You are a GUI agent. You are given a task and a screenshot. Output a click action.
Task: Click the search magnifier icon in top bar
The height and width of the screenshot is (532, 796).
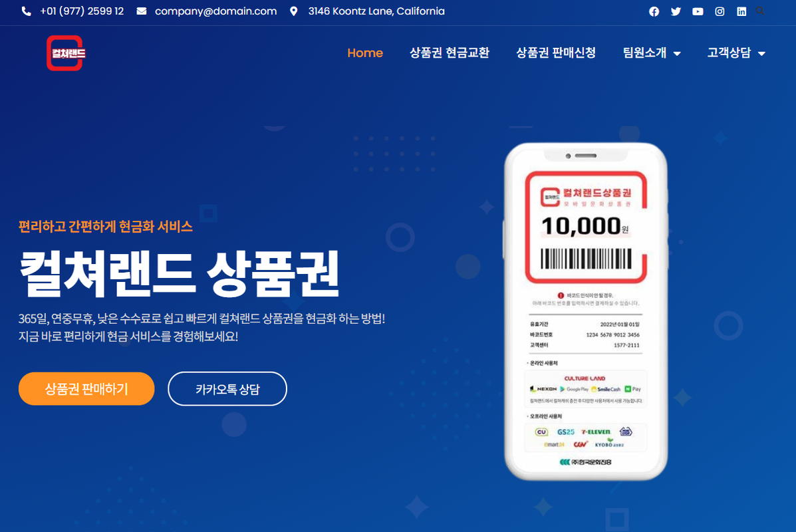760,11
